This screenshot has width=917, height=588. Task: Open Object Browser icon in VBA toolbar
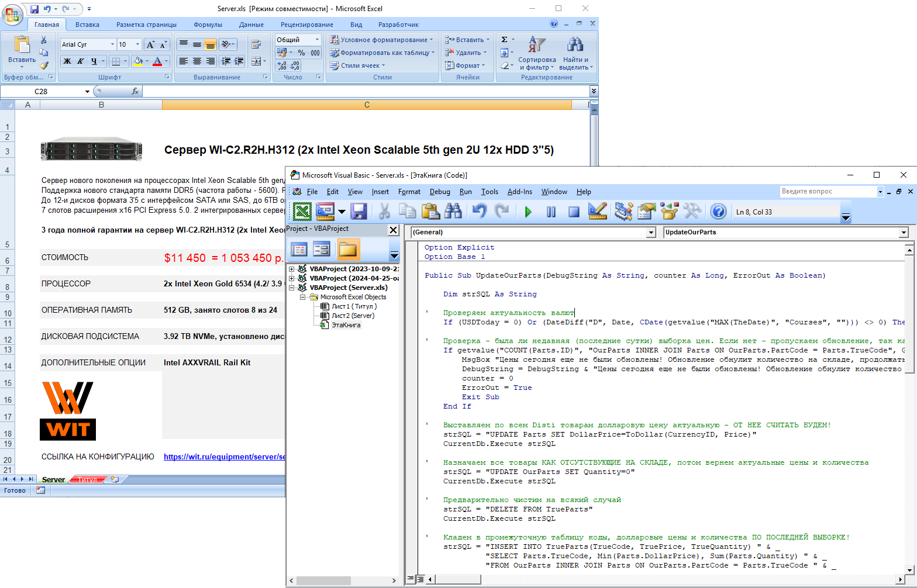[x=669, y=211]
